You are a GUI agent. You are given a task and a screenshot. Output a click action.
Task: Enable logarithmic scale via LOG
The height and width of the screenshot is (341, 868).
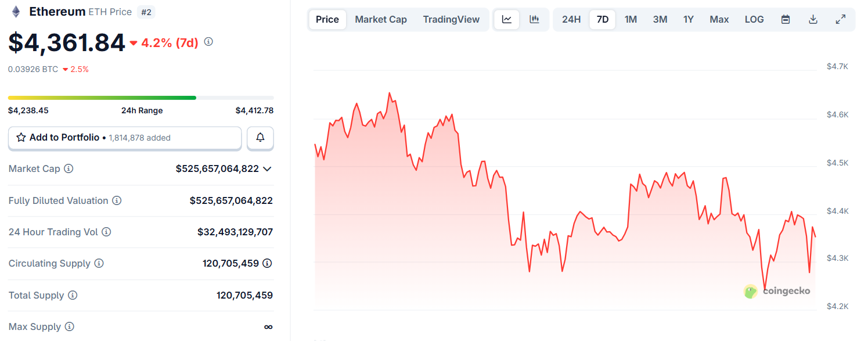click(754, 19)
